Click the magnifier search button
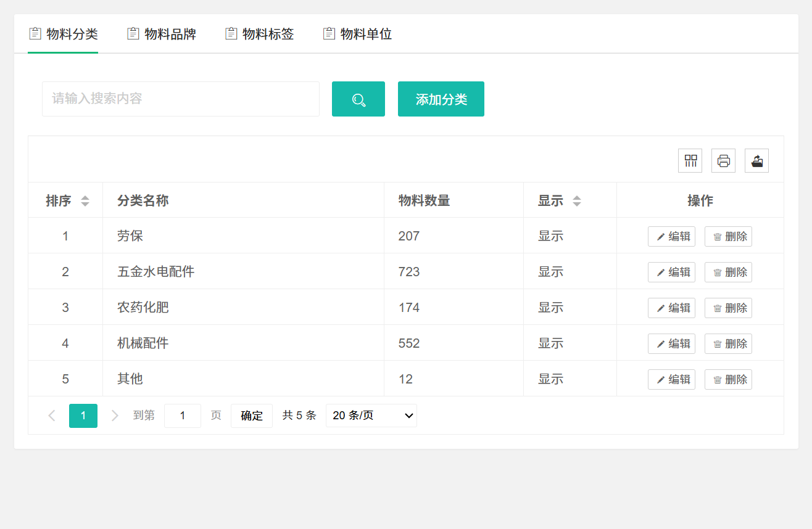This screenshot has height=529, width=812. coord(358,99)
